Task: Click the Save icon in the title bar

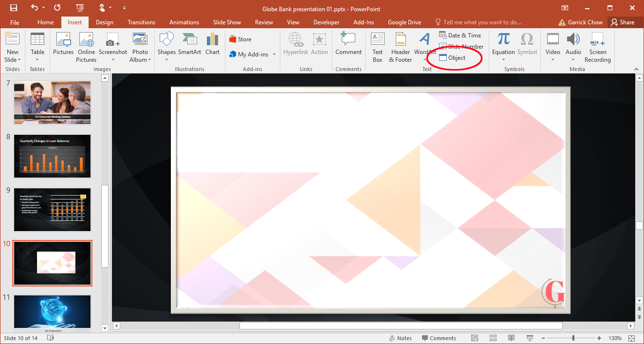Action: (x=14, y=8)
